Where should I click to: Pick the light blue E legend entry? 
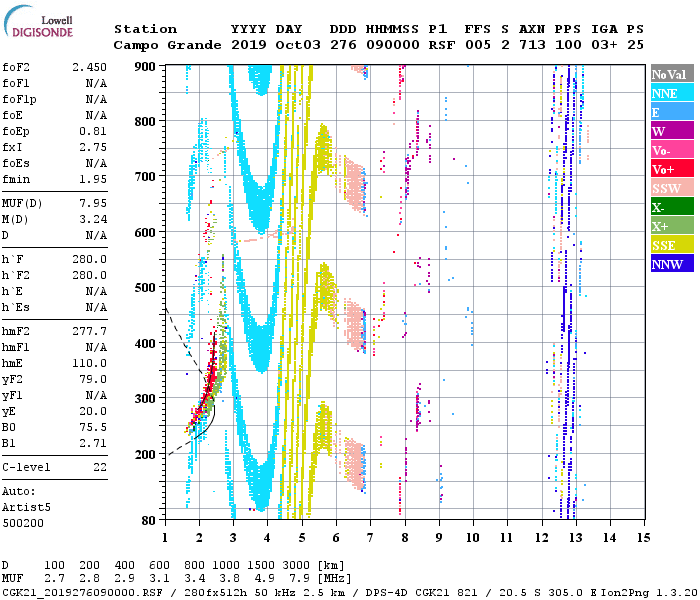pos(671,112)
